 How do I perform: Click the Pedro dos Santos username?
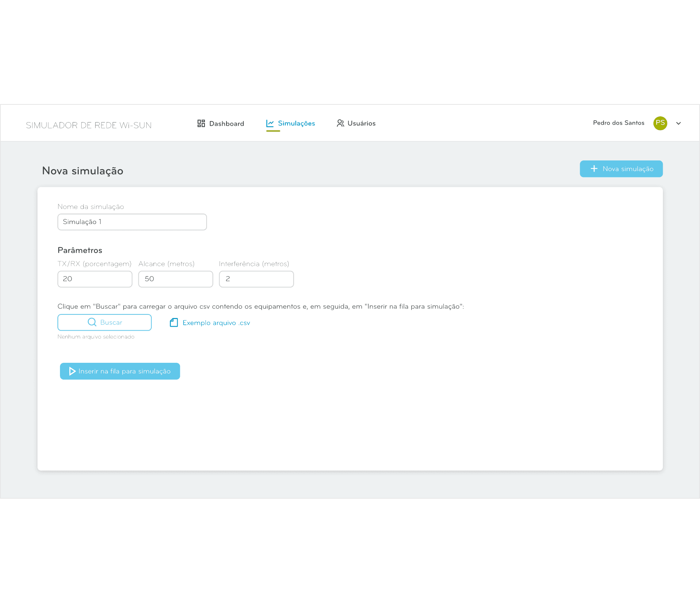tap(618, 123)
